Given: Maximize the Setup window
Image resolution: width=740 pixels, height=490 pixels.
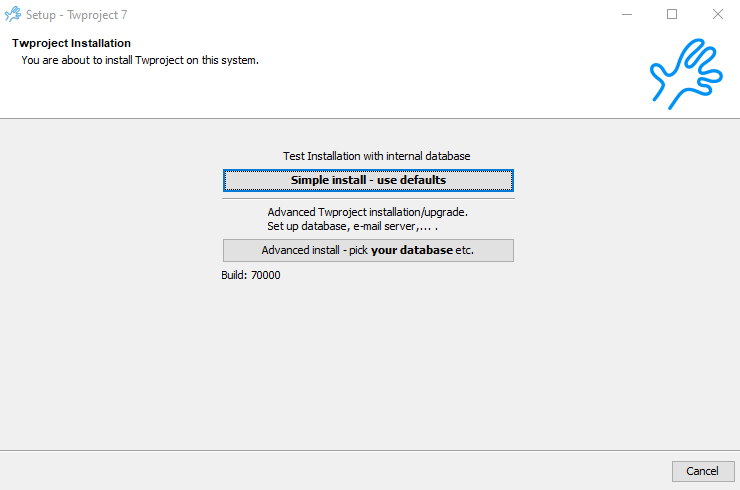Looking at the screenshot, I should (672, 15).
